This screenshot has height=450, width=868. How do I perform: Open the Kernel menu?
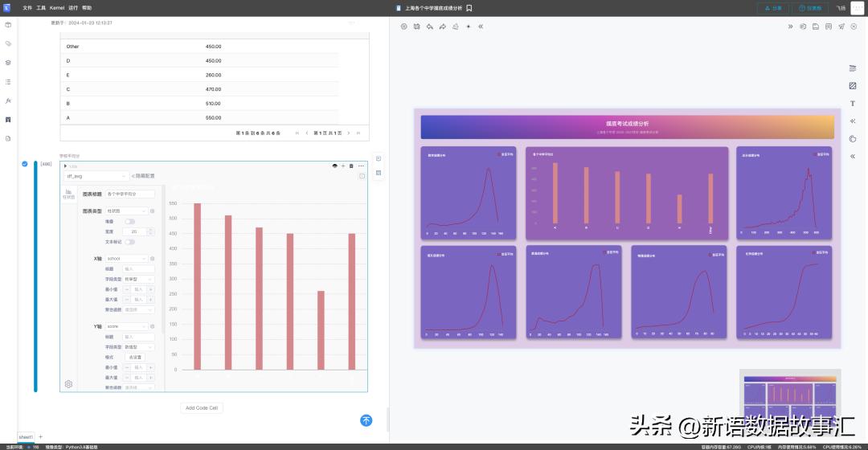pyautogui.click(x=57, y=7)
